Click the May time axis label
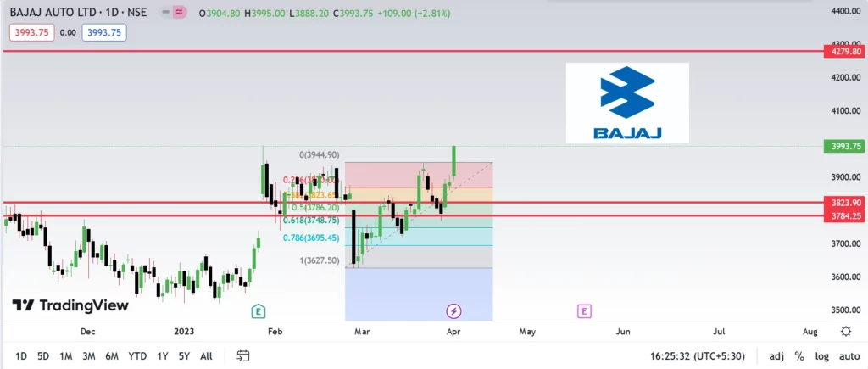Screen dimensions: 868x369 tap(527, 332)
